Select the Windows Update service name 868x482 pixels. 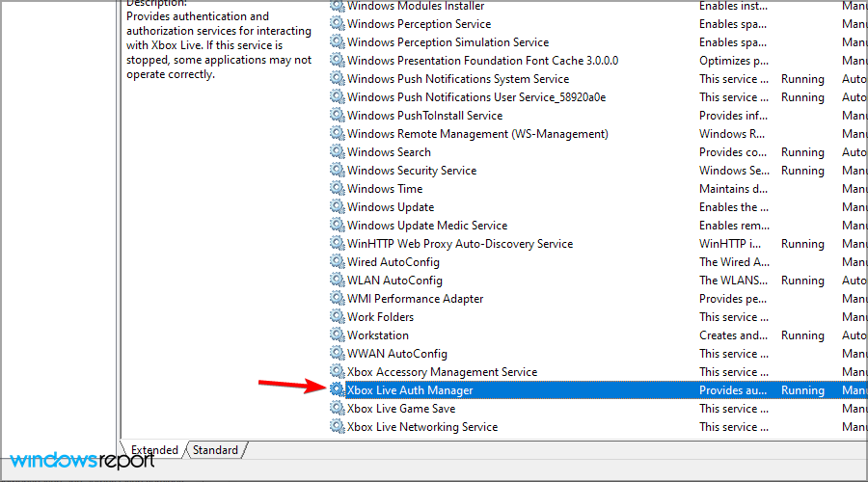(x=391, y=207)
